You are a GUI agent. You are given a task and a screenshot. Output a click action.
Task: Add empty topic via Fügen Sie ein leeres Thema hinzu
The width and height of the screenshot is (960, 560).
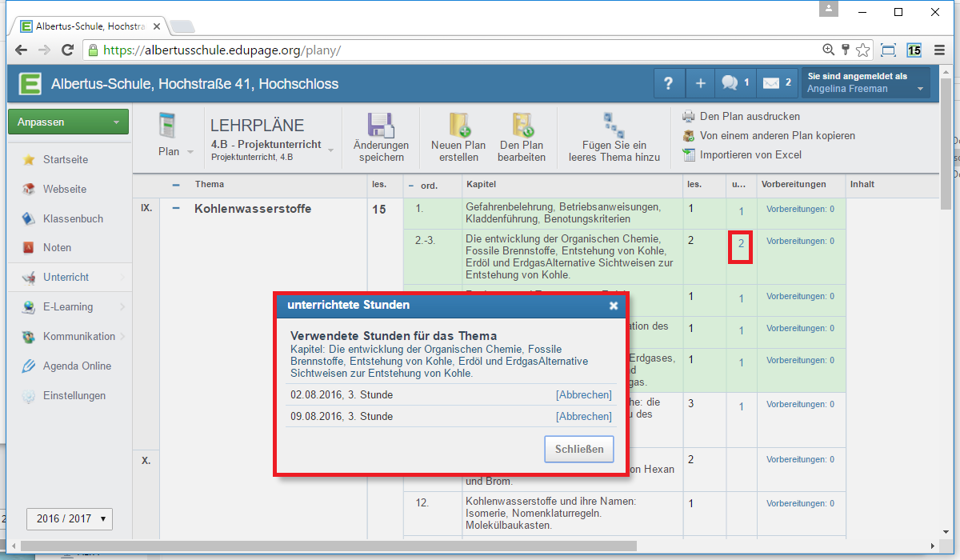(614, 137)
